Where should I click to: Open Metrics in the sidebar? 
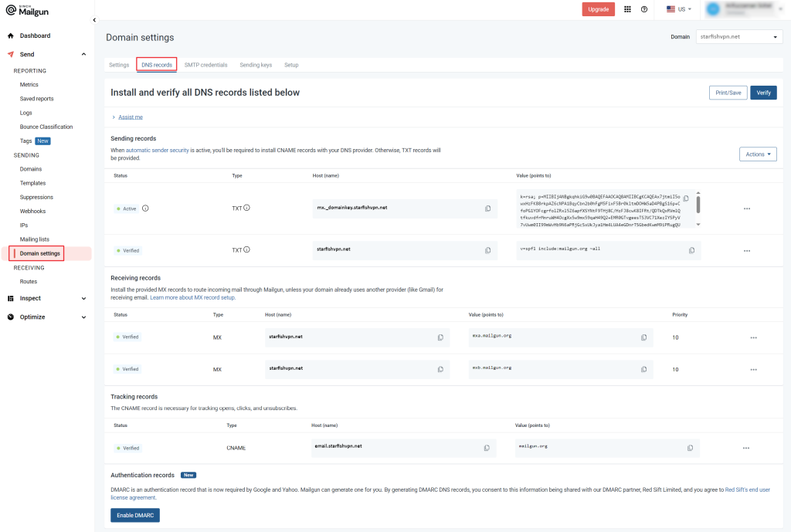coord(29,85)
